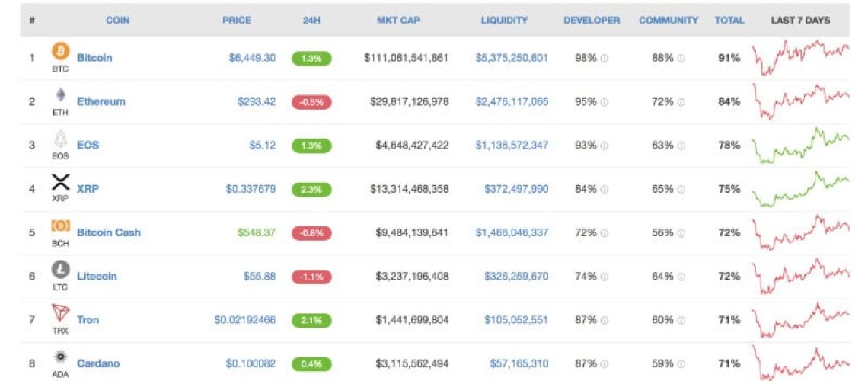Click the Tron logo icon
The height and width of the screenshot is (381, 868).
tap(60, 313)
